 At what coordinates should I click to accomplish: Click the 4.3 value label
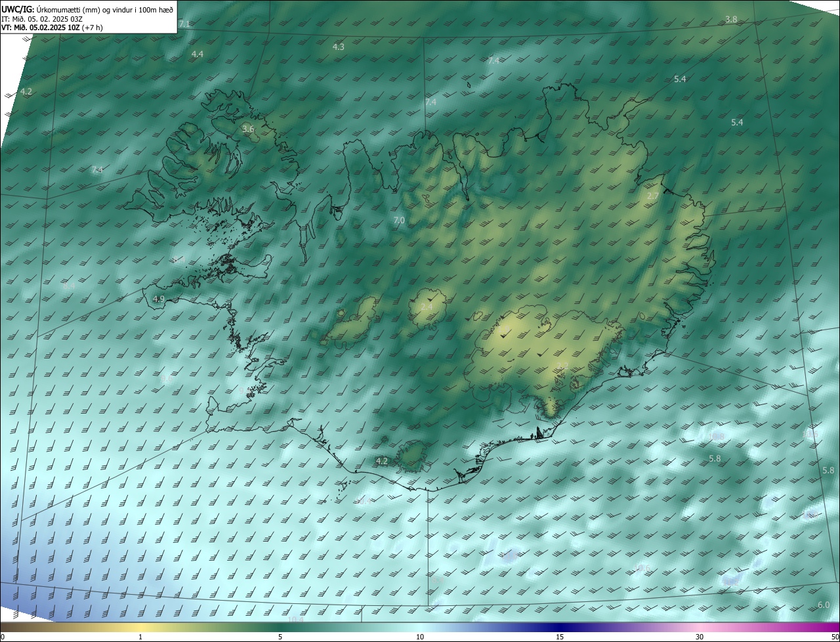coord(339,47)
